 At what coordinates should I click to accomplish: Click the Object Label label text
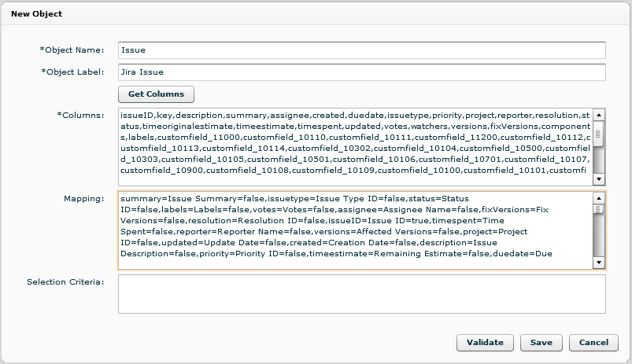72,72
